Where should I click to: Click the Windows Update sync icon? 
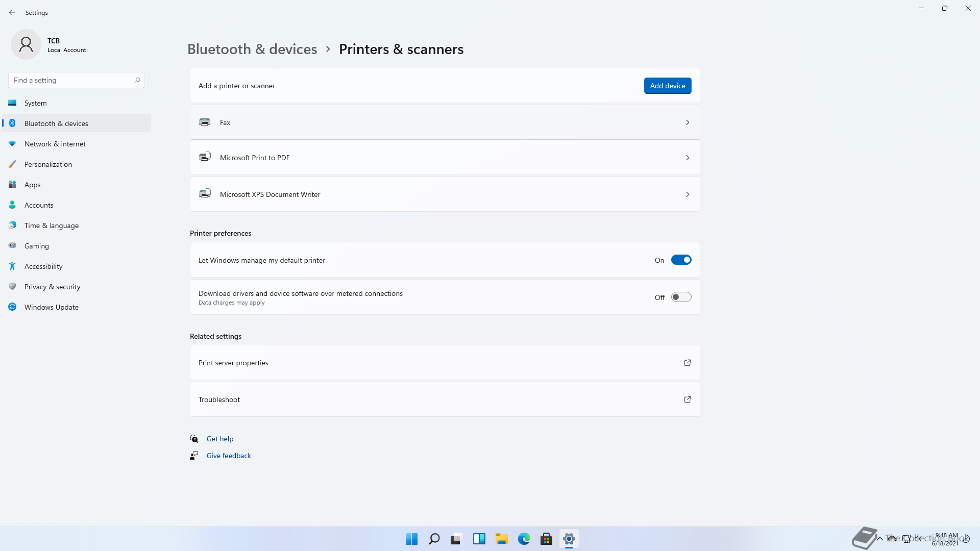pyautogui.click(x=12, y=307)
